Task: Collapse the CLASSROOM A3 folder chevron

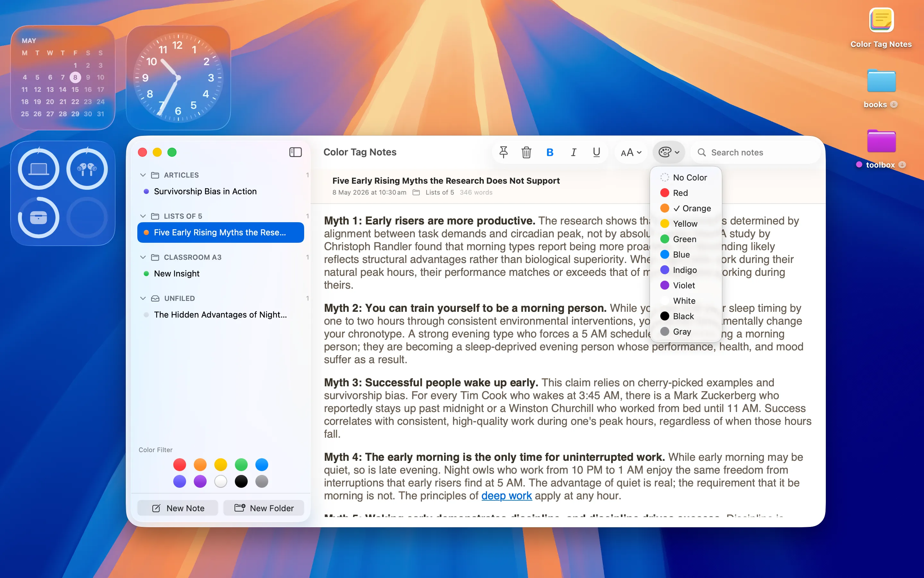Action: 143,257
